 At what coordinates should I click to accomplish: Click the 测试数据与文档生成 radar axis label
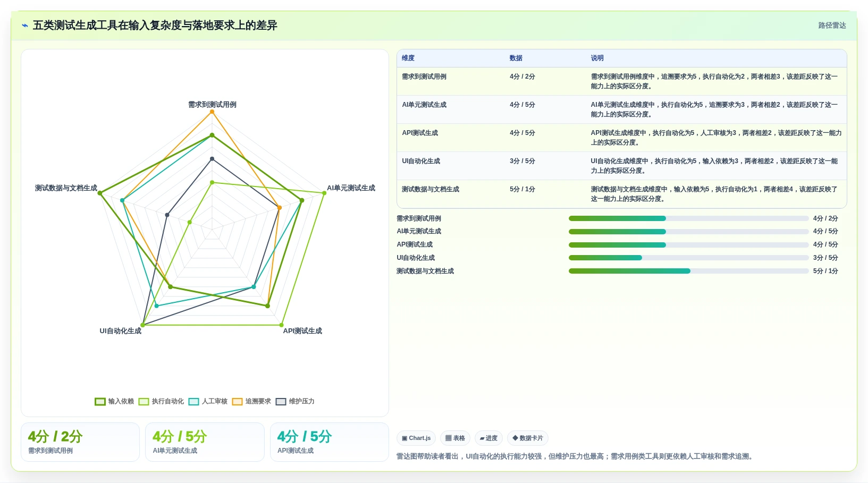pos(66,188)
